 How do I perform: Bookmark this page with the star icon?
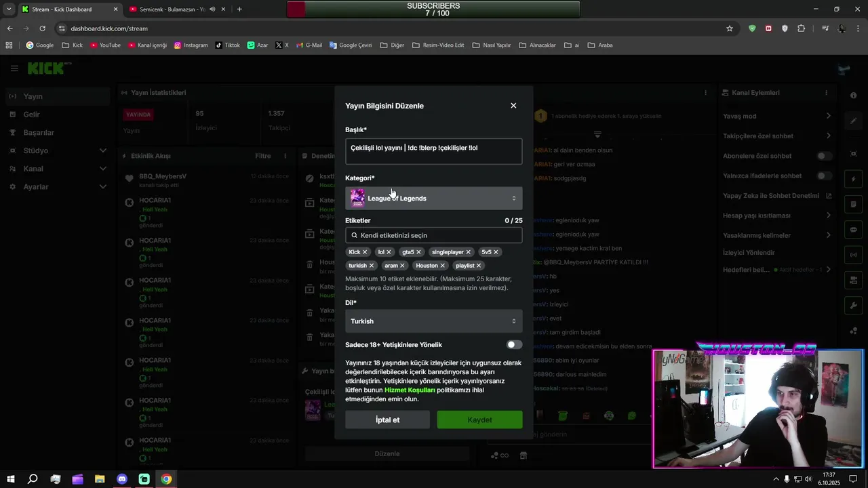click(x=730, y=28)
